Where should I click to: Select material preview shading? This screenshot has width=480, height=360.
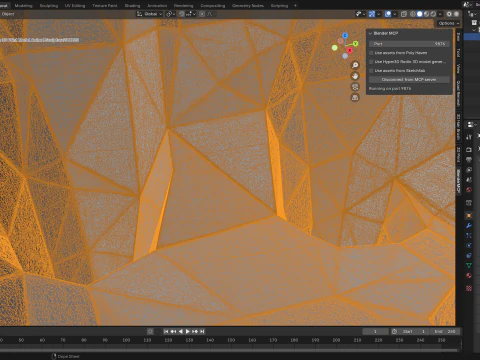[426, 14]
